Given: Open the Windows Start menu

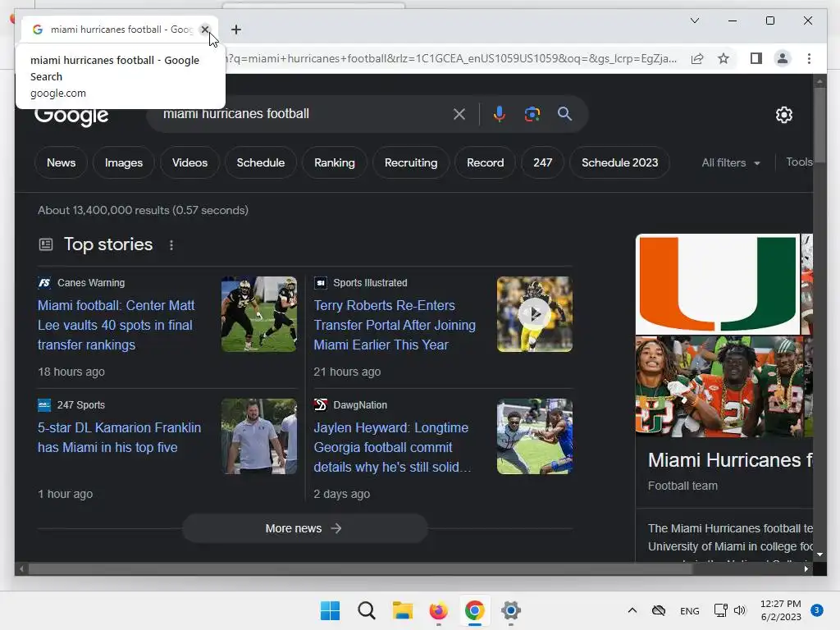Looking at the screenshot, I should [330, 610].
